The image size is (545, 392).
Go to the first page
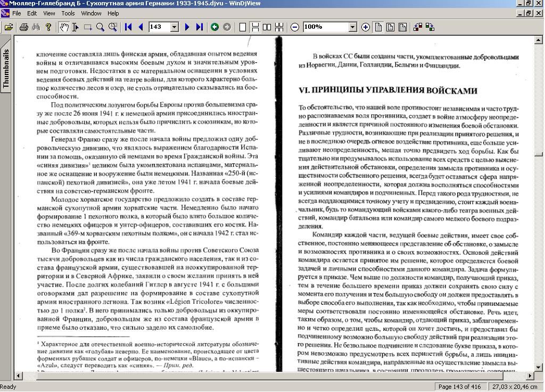click(128, 27)
